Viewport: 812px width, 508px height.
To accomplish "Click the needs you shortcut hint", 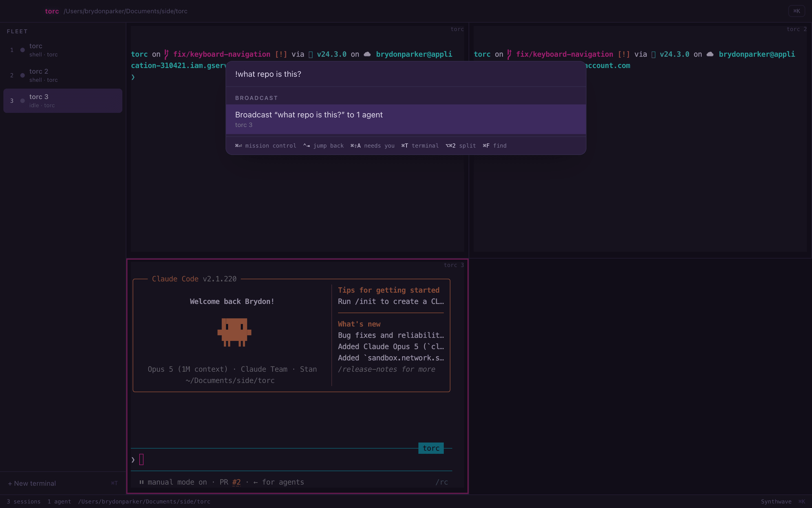I will point(372,145).
